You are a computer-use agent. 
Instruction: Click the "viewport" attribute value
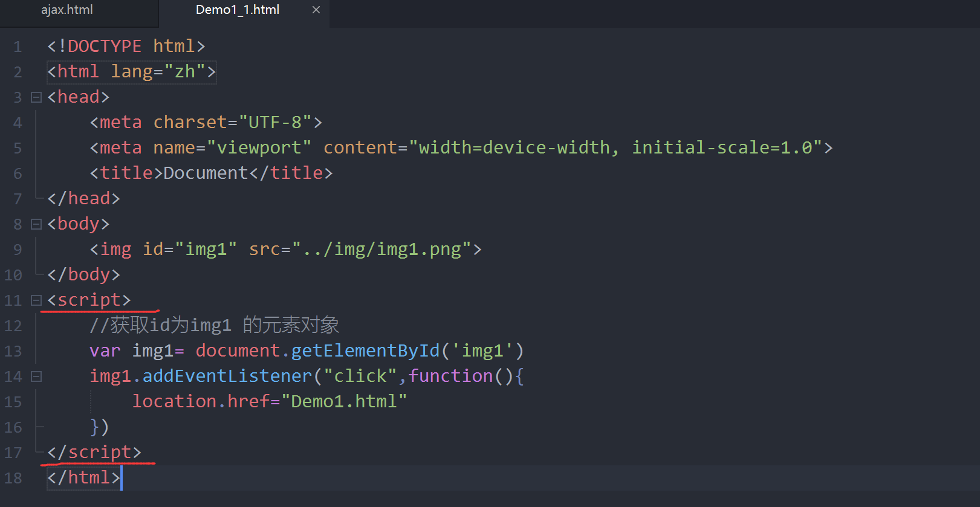pyautogui.click(x=259, y=147)
